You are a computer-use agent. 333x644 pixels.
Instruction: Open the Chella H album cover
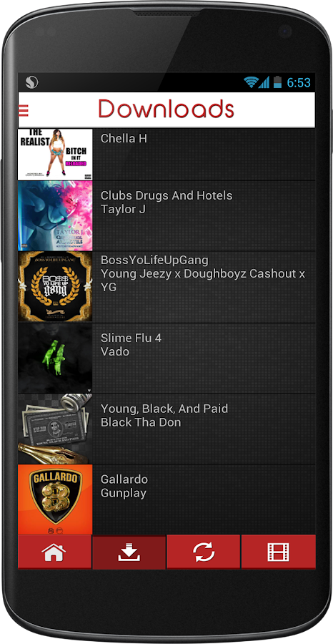coord(55,155)
